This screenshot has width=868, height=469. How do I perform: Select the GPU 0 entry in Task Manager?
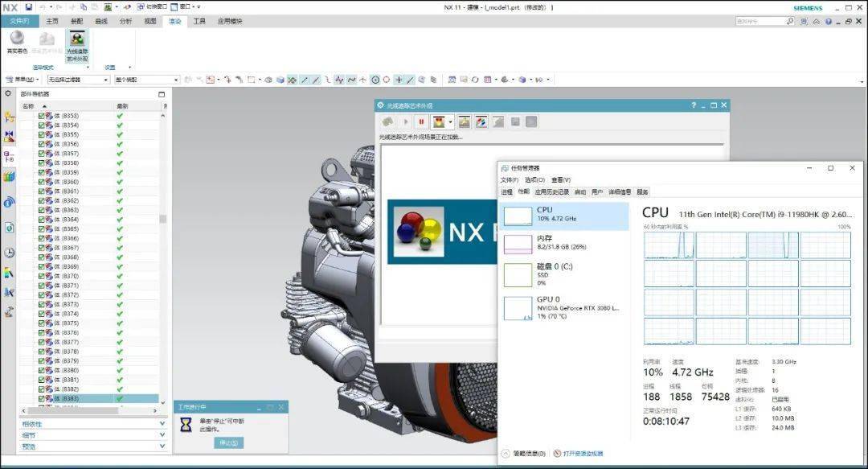pos(563,307)
